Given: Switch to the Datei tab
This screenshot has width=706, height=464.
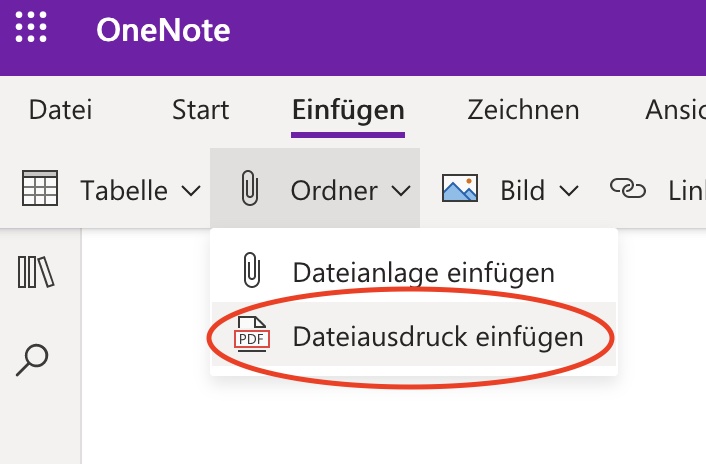Looking at the screenshot, I should click(60, 109).
